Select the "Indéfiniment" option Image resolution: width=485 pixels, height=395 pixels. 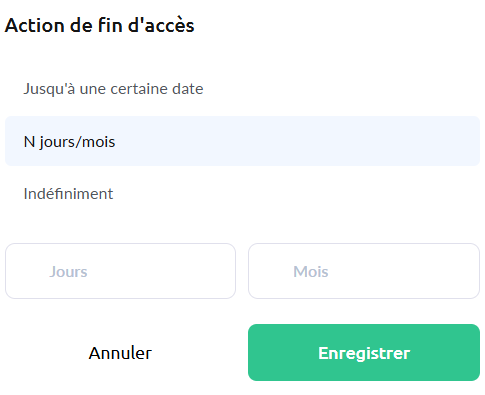click(x=242, y=194)
